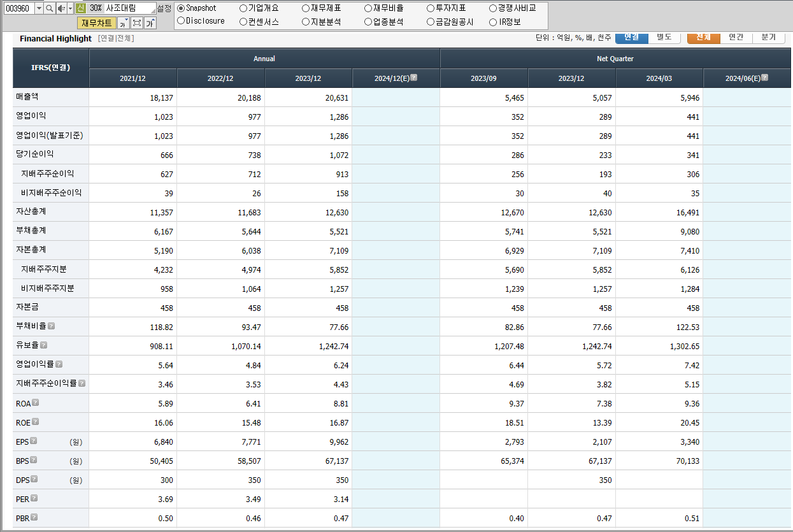This screenshot has width=793, height=532.
Task: Click the Net Quarter column group header
Action: tap(615, 59)
